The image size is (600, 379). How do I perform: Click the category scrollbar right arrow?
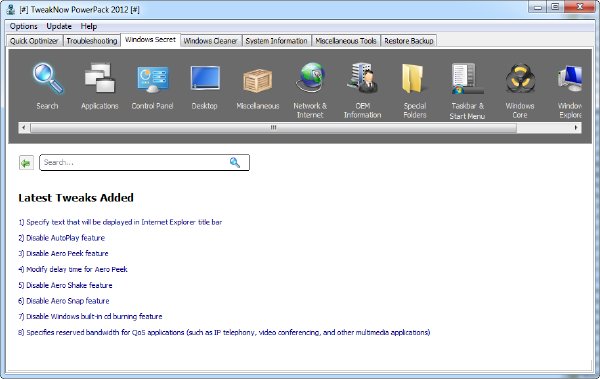click(x=576, y=127)
